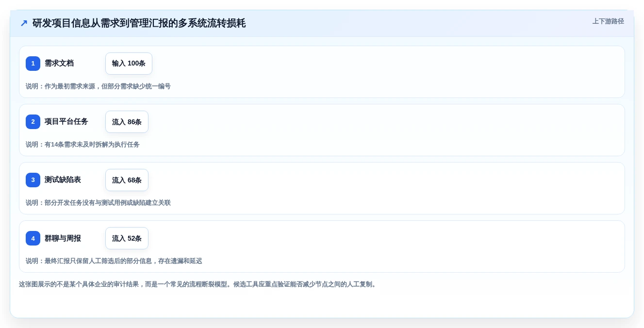This screenshot has height=328, width=644.
Task: Click the 项目平台任务 step title
Action: 66,122
